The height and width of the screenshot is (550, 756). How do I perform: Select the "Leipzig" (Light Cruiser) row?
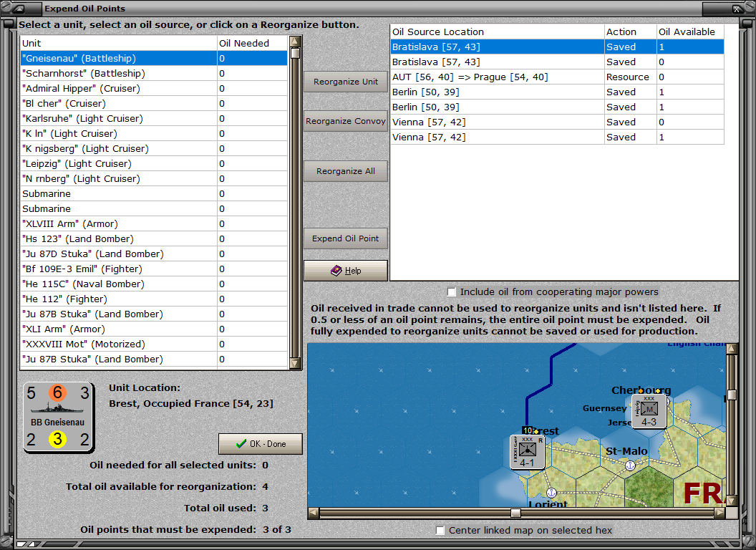click(x=154, y=163)
